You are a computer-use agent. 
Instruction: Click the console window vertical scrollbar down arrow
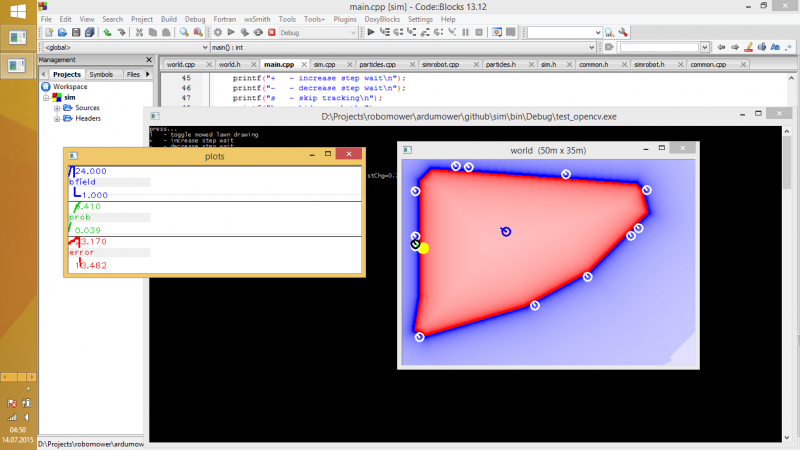tap(786, 438)
